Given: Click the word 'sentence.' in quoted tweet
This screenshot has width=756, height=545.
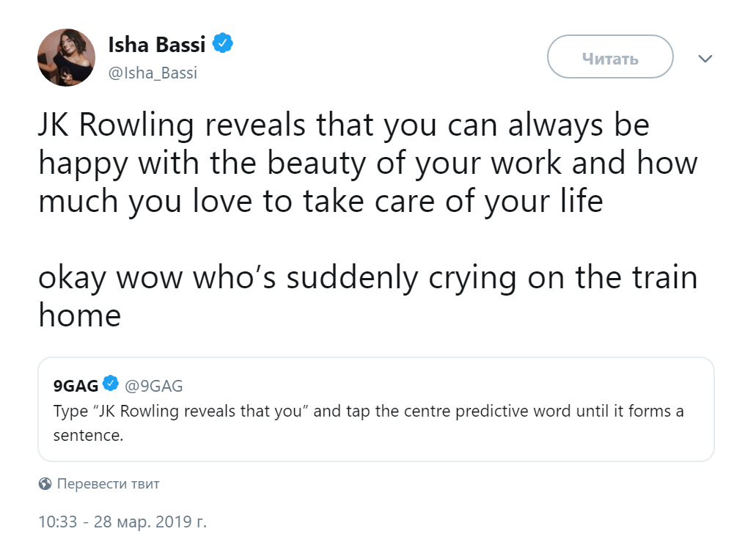Looking at the screenshot, I should click(88, 436).
